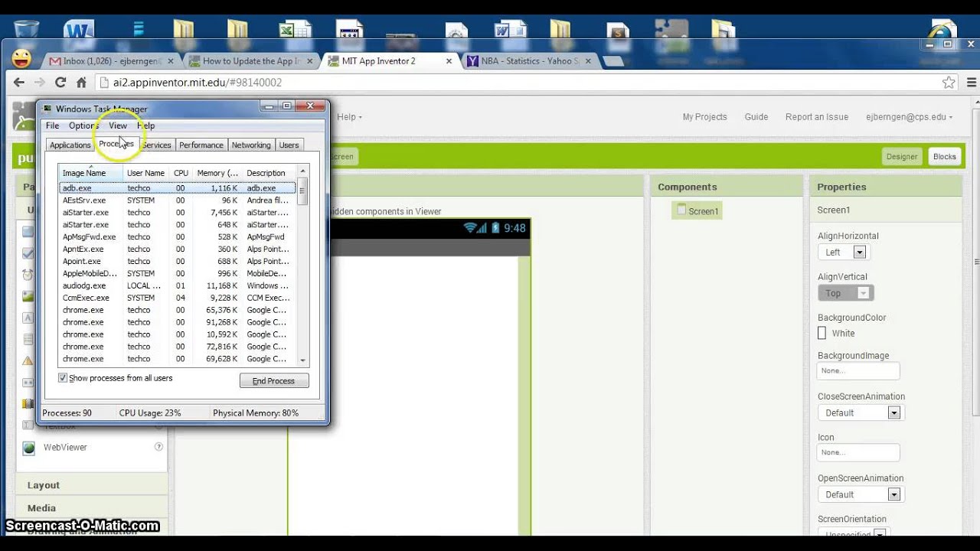Switch to the Performance tab
Image resolution: width=980 pixels, height=551 pixels.
[x=201, y=145]
